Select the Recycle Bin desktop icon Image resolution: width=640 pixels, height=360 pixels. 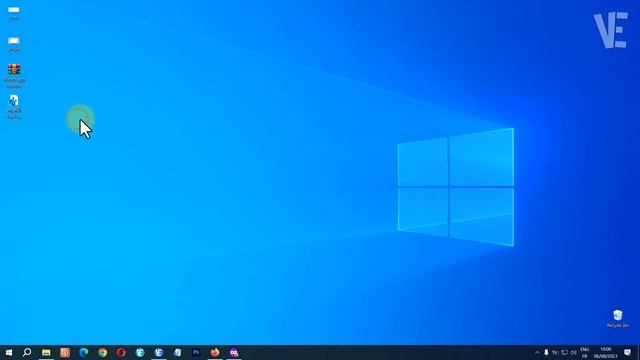618,319
